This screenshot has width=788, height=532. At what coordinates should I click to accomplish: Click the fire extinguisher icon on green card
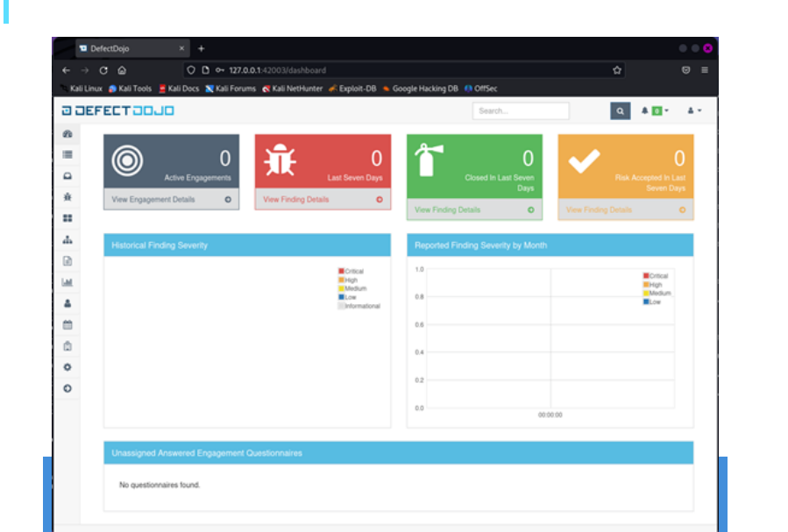[x=428, y=160]
